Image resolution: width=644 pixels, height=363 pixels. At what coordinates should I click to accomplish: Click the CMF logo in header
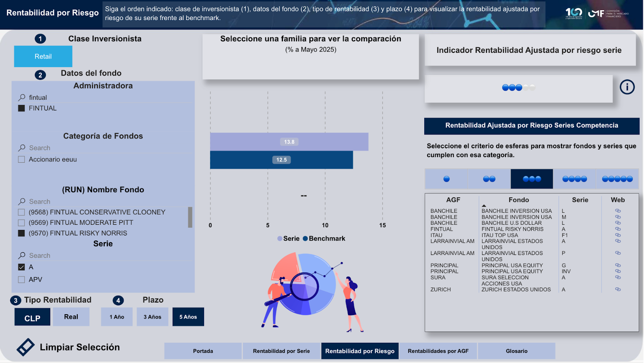coord(608,14)
